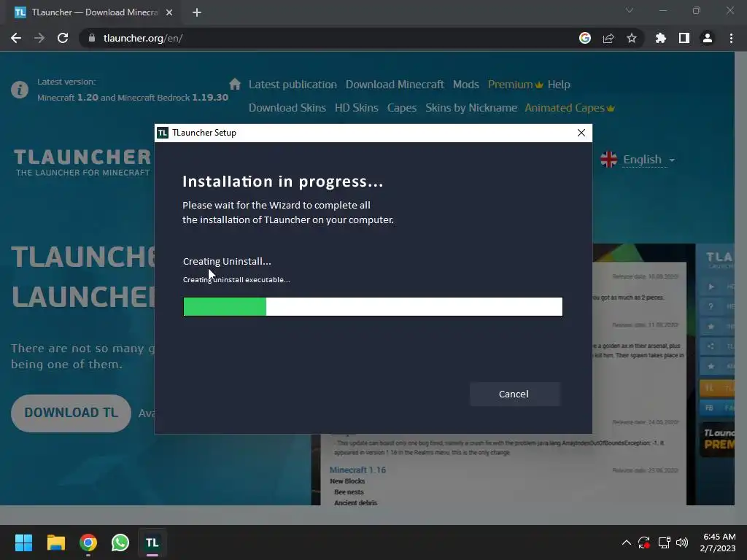Open Download Minecraft menu item
This screenshot has width=747, height=560.
[x=395, y=85]
